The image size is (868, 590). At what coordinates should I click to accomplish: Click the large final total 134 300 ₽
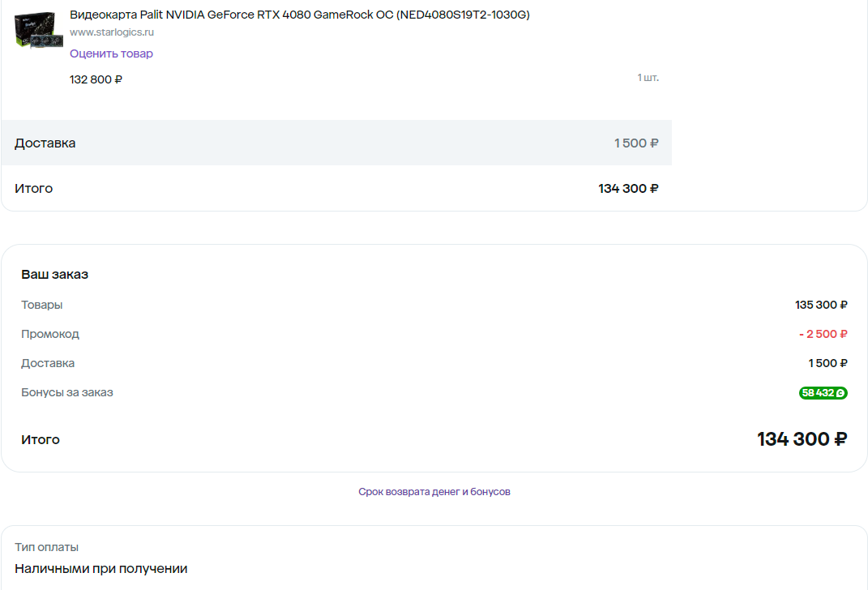pos(802,439)
